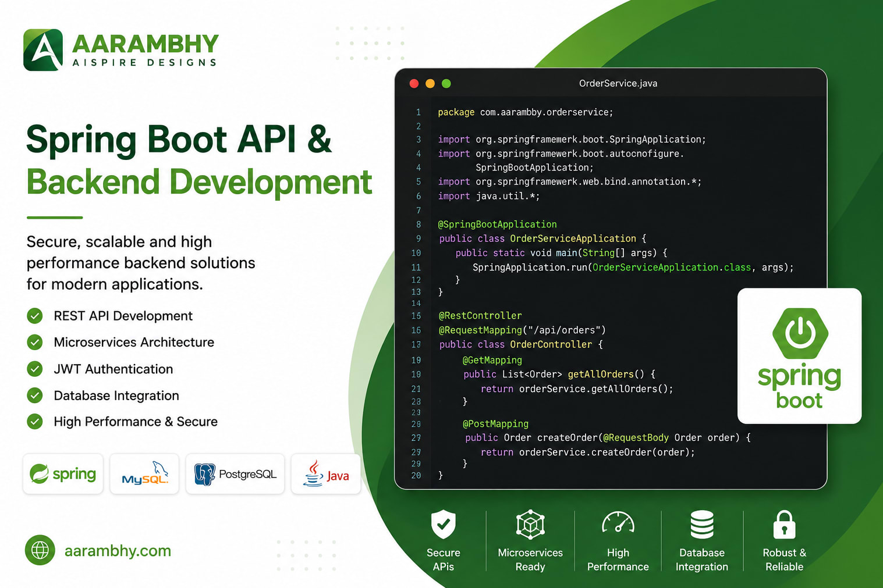883x588 pixels.
Task: Click the red close dot in code window
Action: pyautogui.click(x=414, y=84)
